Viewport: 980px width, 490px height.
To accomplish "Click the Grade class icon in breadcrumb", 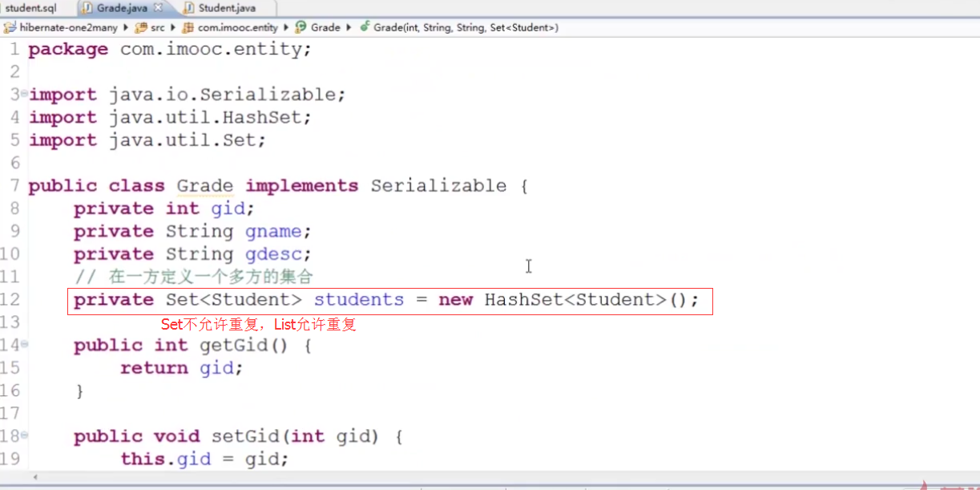I will [x=301, y=27].
